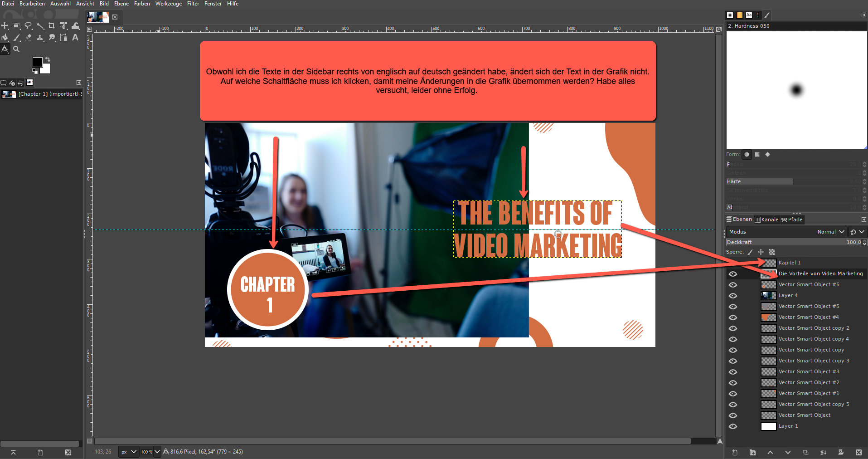Click the black foreground color swatch
868x459 pixels.
click(x=37, y=62)
